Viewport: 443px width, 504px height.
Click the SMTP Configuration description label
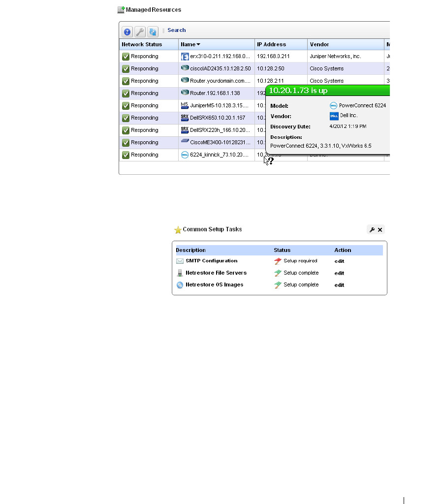click(x=212, y=261)
